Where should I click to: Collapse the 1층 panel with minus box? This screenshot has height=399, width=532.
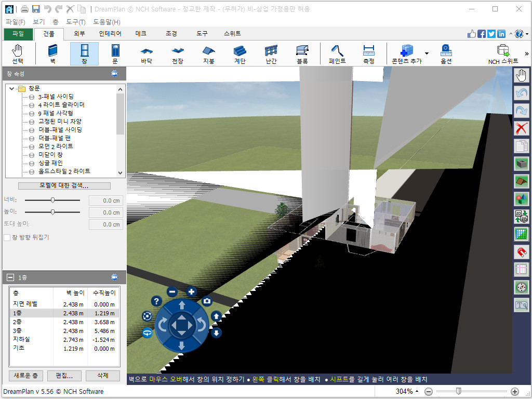coord(10,277)
